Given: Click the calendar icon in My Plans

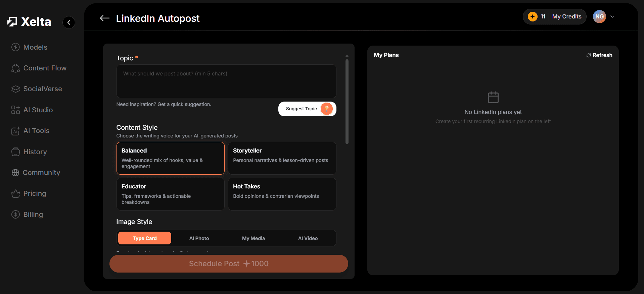Looking at the screenshot, I should (493, 97).
